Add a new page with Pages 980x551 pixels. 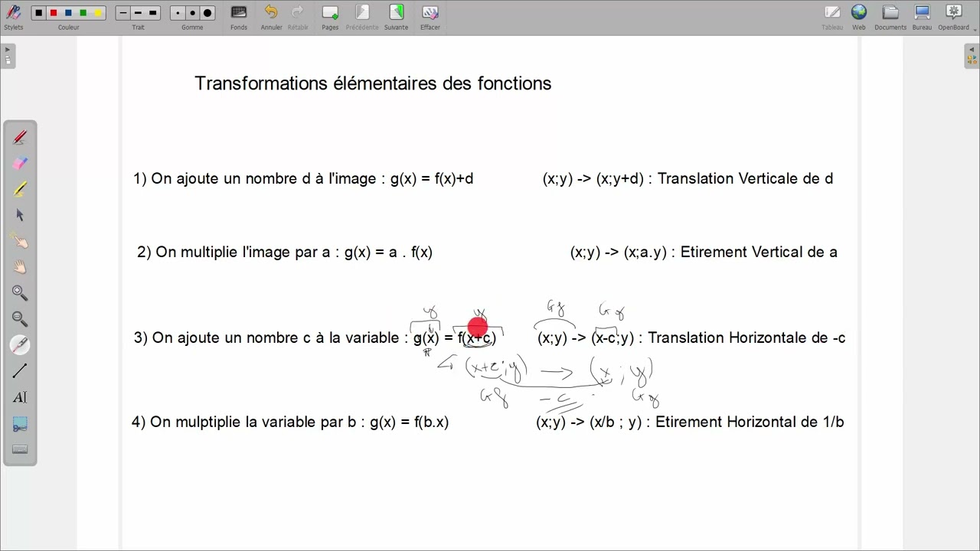pos(330,16)
